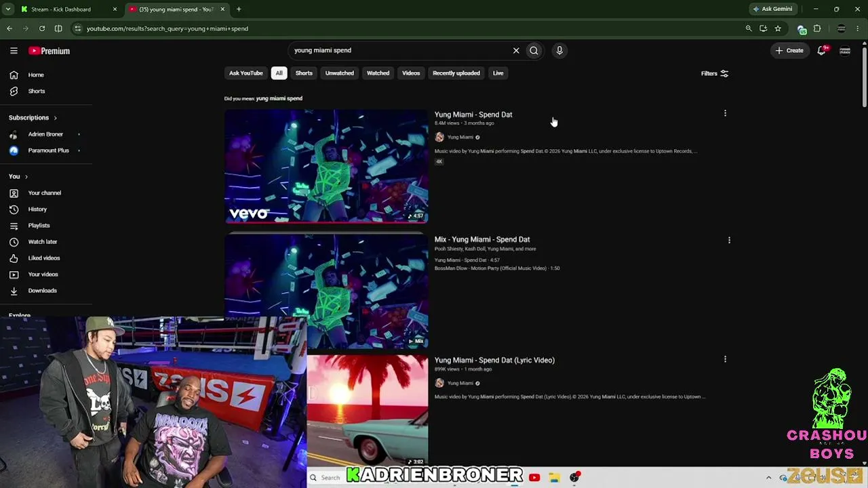This screenshot has width=868, height=488.
Task: Expand the Subscriptions section
Action: 33,118
